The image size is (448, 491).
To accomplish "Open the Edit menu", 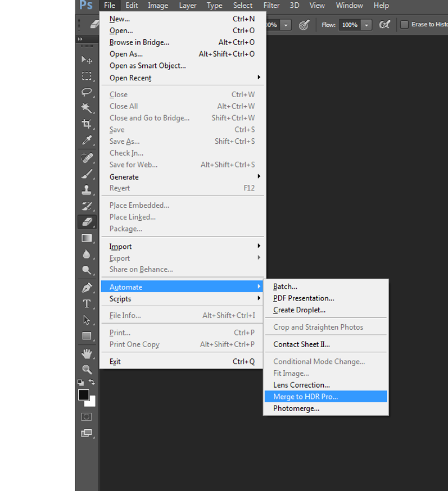I will click(x=132, y=5).
